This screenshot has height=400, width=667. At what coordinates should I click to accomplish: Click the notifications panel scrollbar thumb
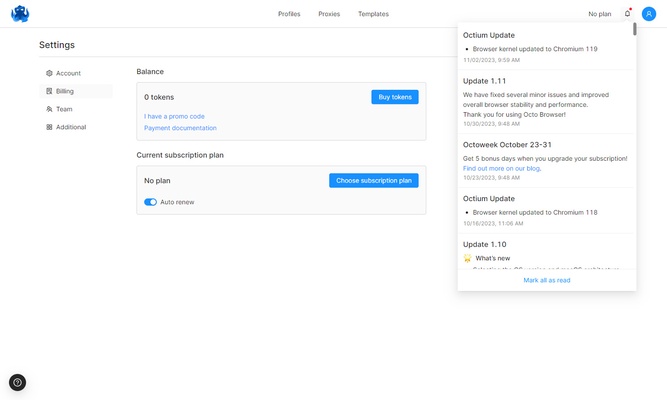(x=634, y=29)
